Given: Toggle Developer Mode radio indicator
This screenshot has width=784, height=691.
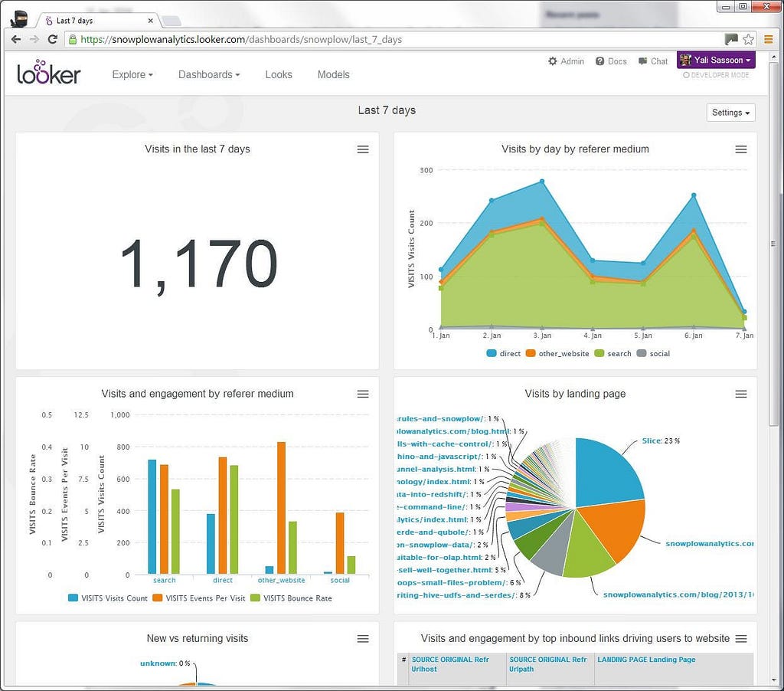Looking at the screenshot, I should point(686,75).
